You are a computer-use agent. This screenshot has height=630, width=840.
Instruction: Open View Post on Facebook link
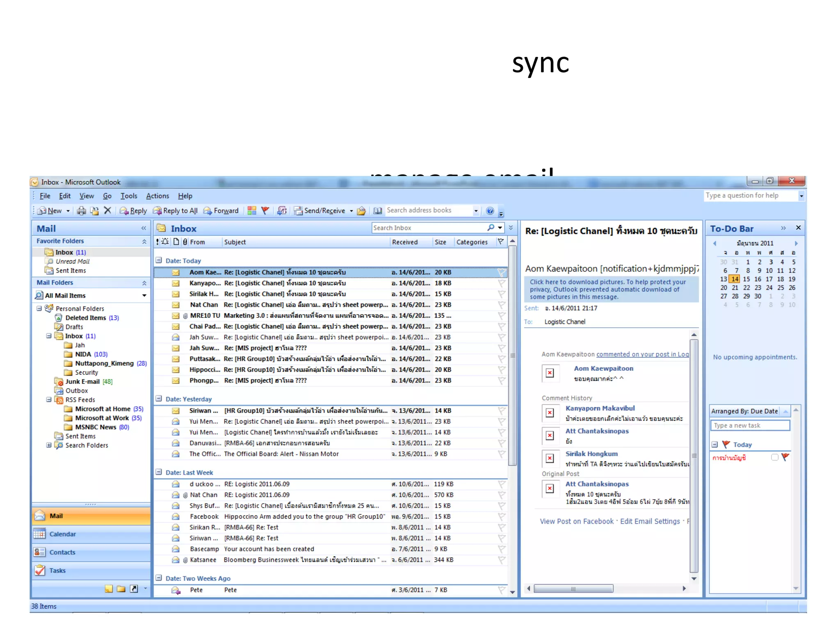tap(577, 521)
